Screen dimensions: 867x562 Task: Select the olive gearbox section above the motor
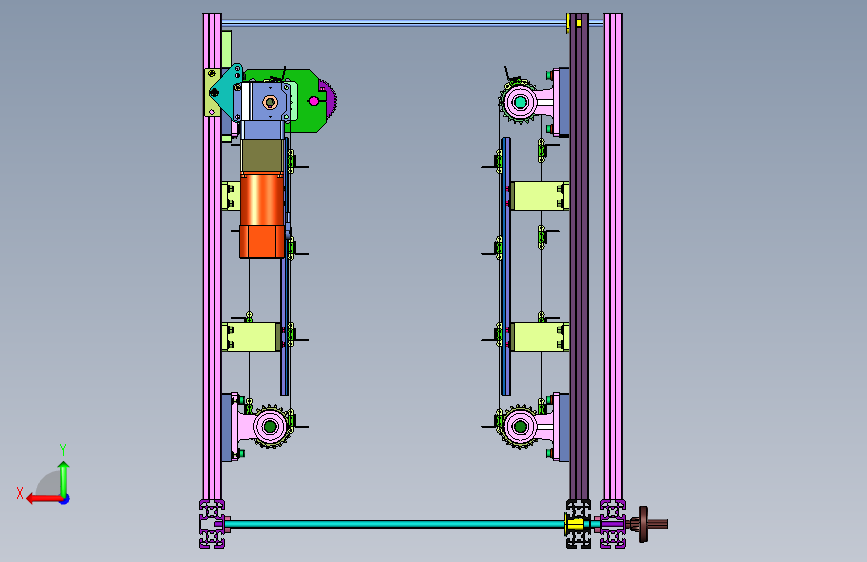262,156
